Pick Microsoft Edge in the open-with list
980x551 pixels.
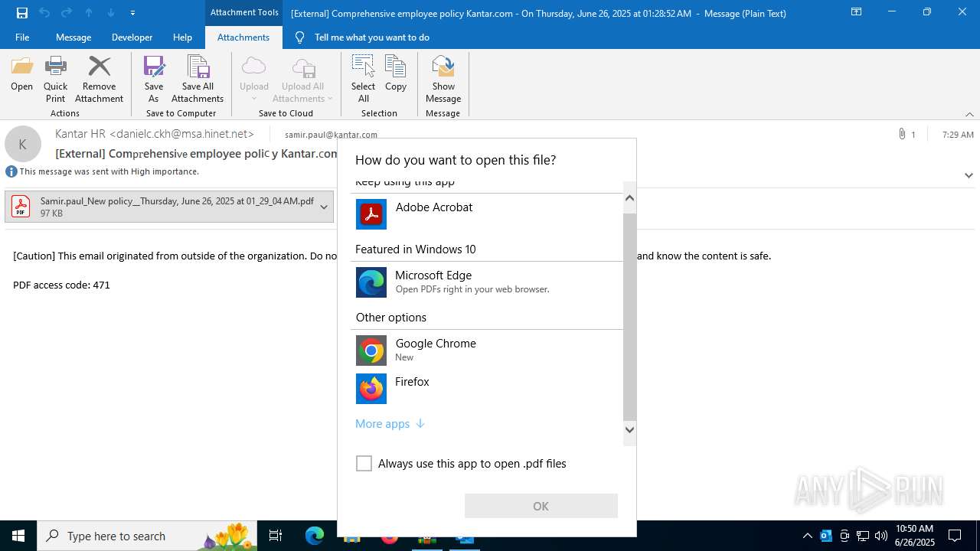point(487,282)
